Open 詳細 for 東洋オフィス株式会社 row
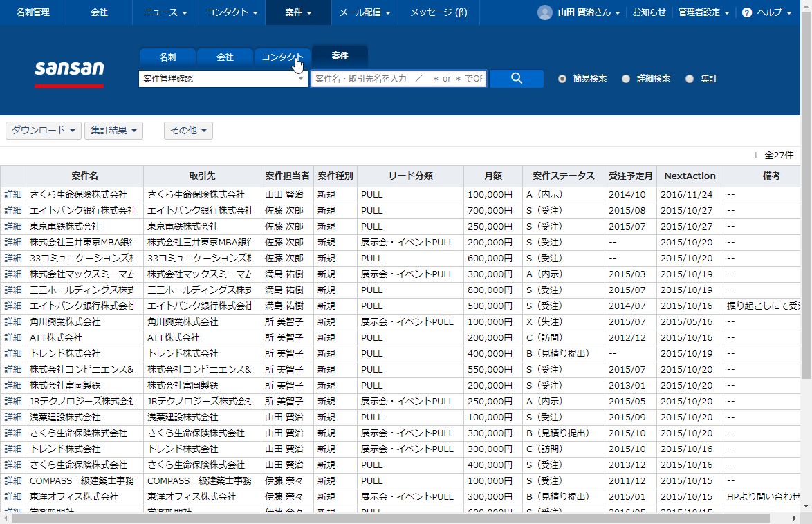812x524 pixels. pyautogui.click(x=13, y=497)
